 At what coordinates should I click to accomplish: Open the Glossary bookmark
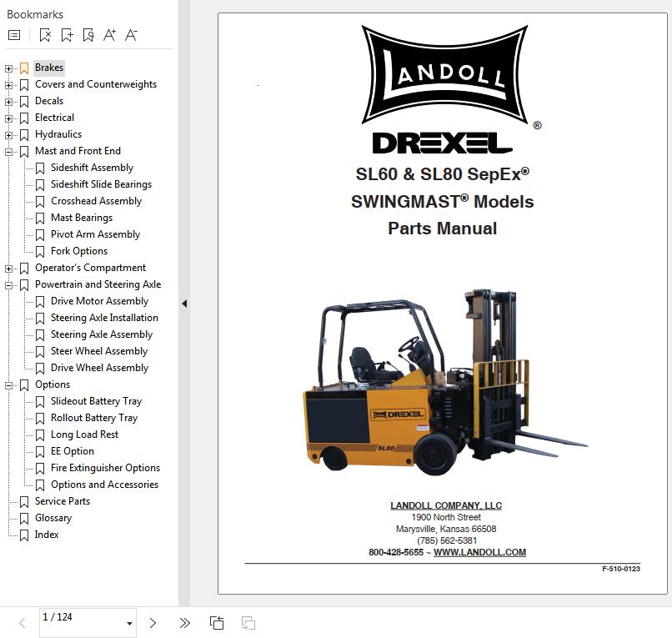(x=53, y=518)
